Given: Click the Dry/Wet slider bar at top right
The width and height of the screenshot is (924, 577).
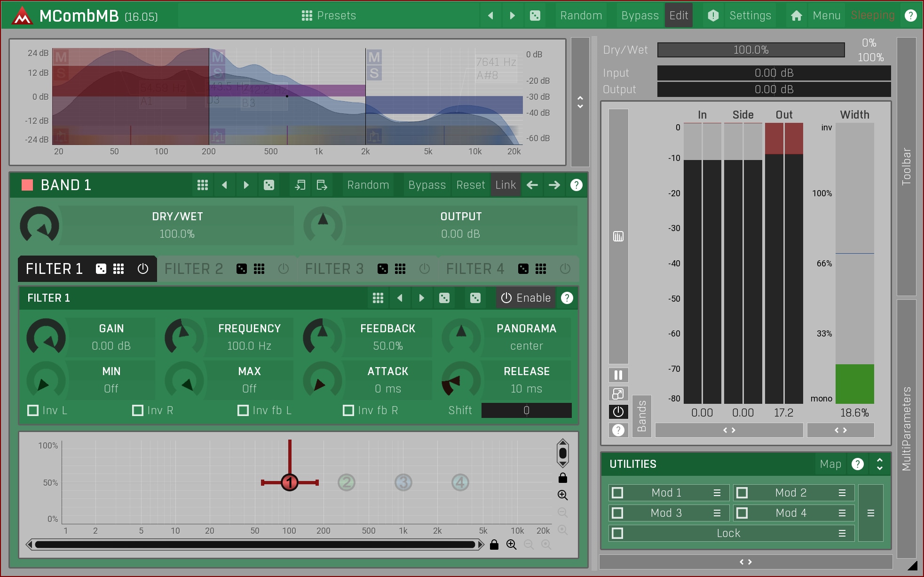Looking at the screenshot, I should point(751,50).
